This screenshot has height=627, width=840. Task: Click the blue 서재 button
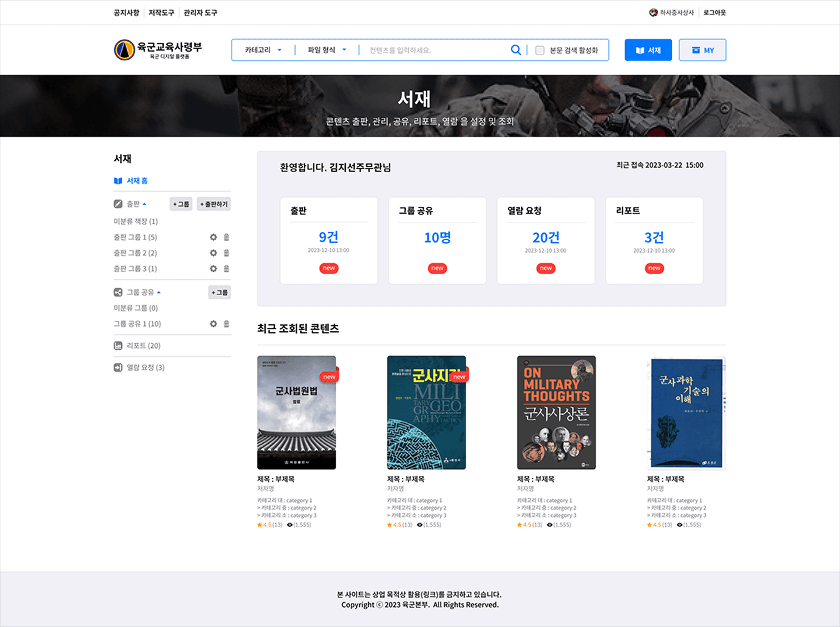pos(648,50)
